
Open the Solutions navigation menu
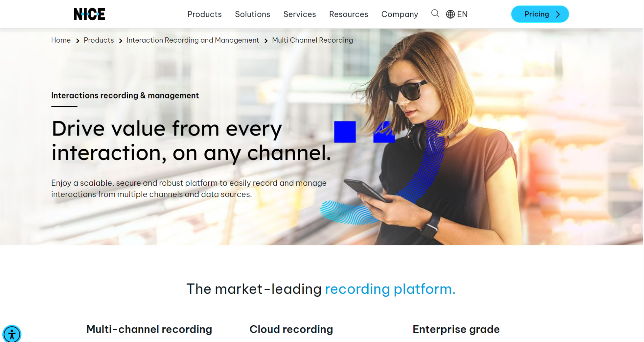click(252, 14)
